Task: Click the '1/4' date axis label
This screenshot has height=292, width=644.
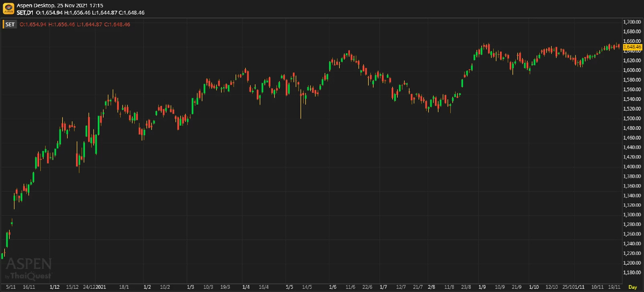Action: [246, 287]
